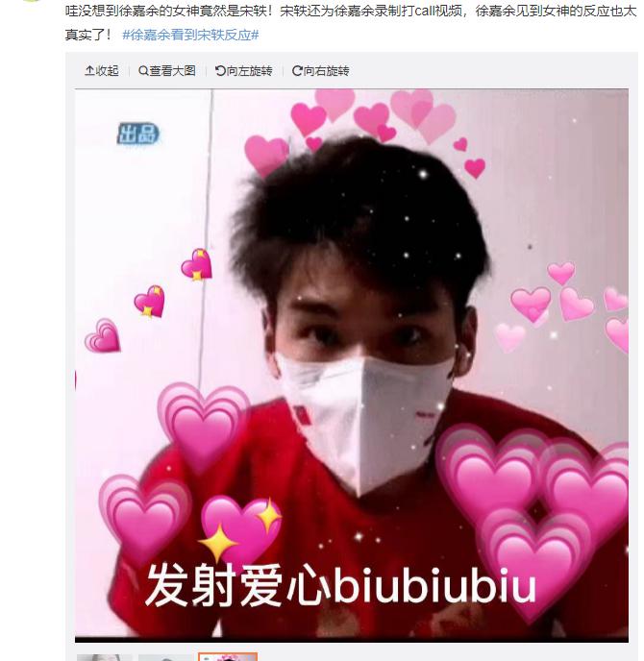Rotate image right using 向右旋转 text

pyautogui.click(x=326, y=71)
